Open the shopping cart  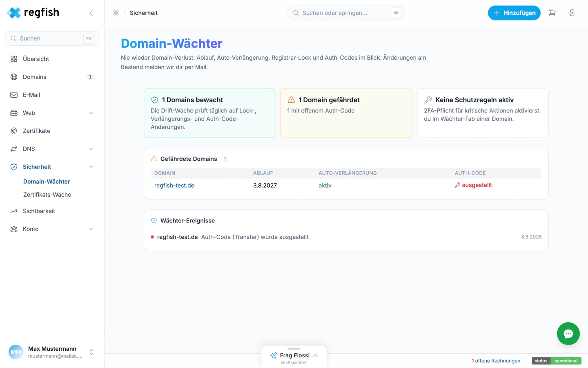pyautogui.click(x=552, y=13)
